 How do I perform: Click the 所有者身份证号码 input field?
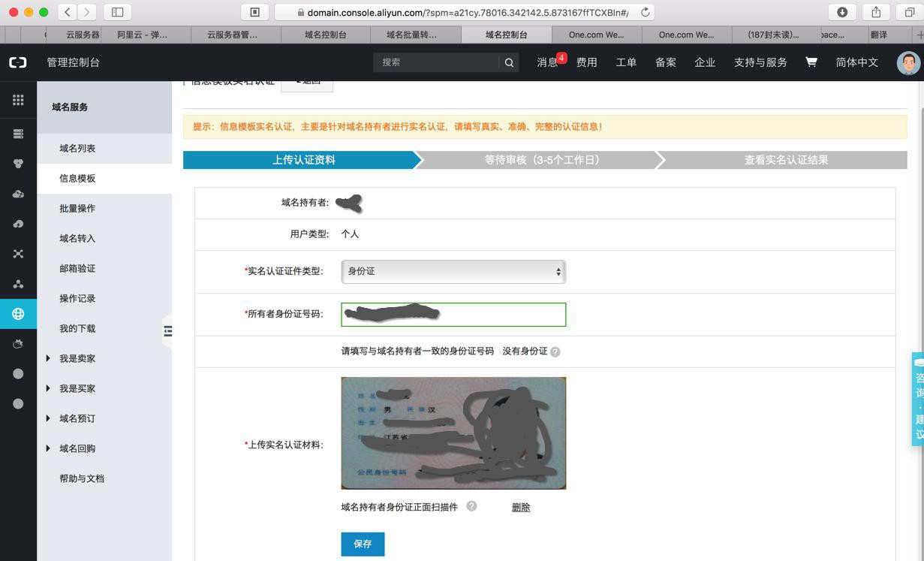tap(453, 315)
